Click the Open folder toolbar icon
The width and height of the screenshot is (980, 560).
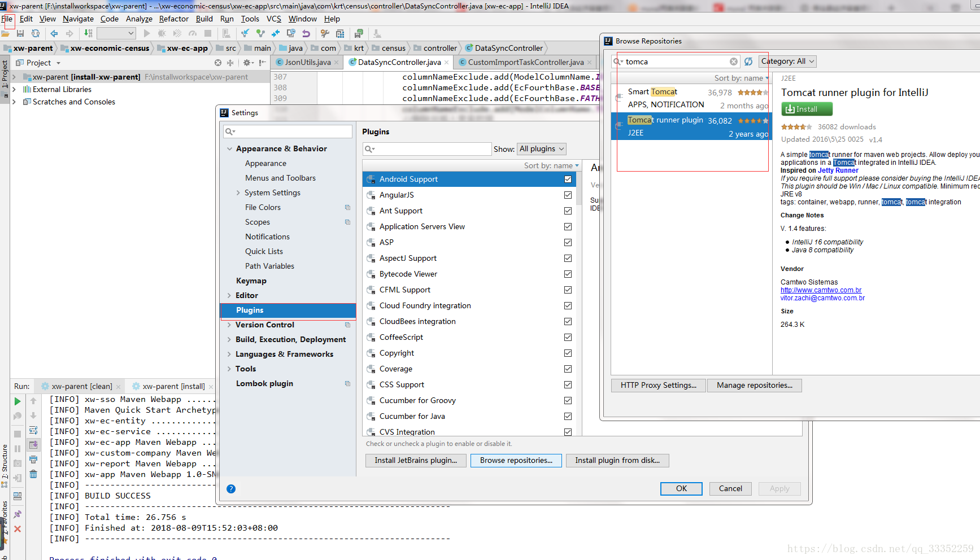coord(6,34)
